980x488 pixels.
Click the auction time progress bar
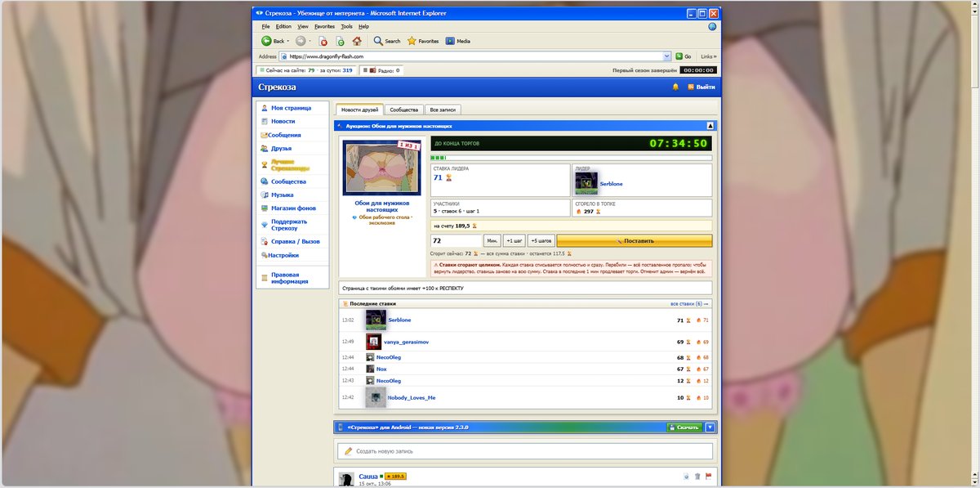click(572, 158)
